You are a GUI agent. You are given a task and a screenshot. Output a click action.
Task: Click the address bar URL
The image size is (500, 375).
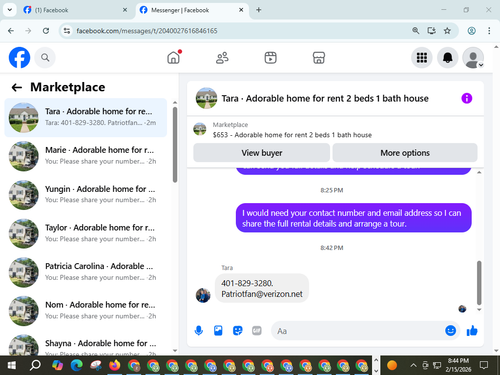tap(147, 31)
